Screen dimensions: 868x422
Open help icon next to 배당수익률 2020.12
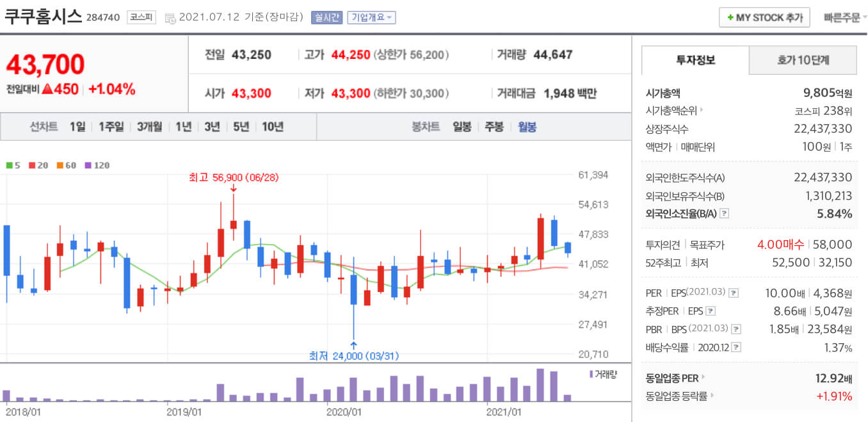pos(736,347)
